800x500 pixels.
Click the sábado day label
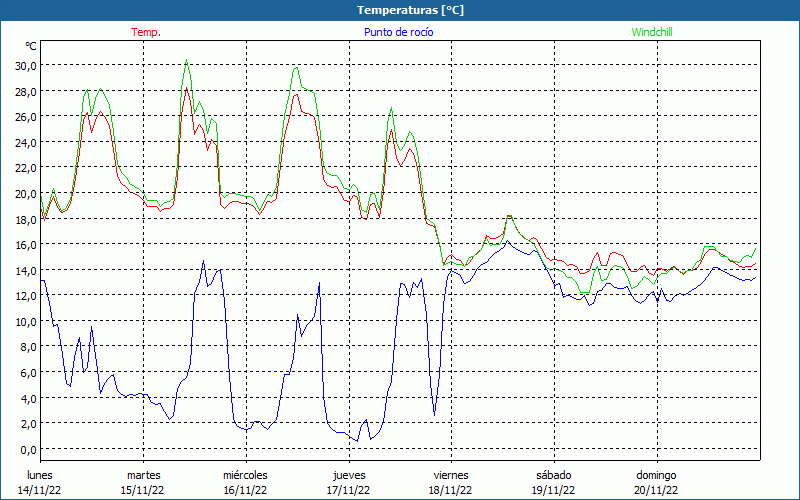tap(554, 475)
